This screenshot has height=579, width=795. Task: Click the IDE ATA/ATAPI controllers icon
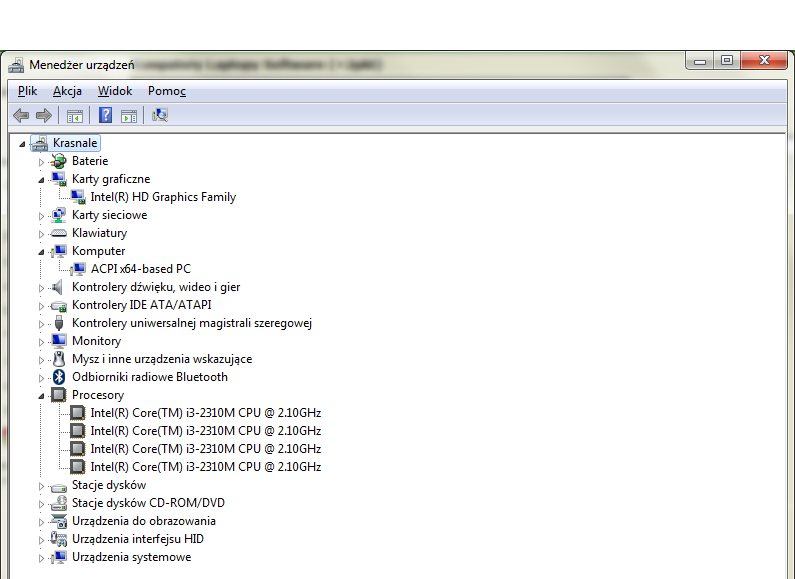click(x=59, y=306)
